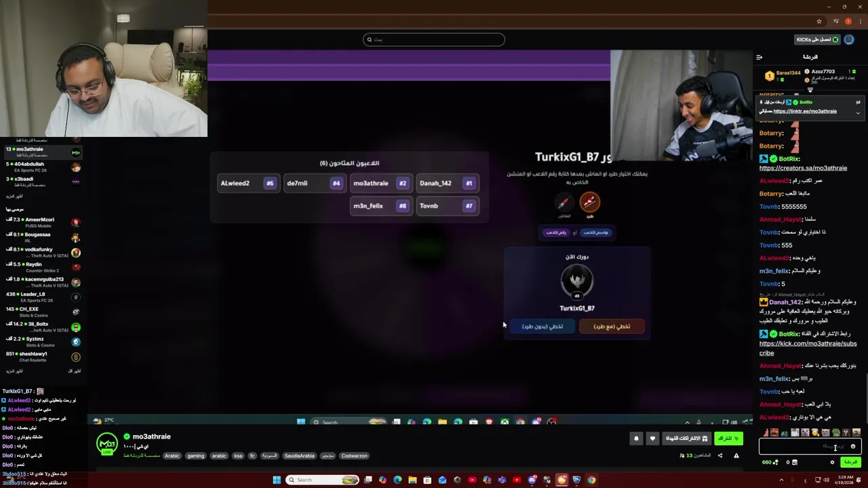Click the TurkixG1_B7 current-turn avatar
This screenshot has height=488, width=868.
577,281
